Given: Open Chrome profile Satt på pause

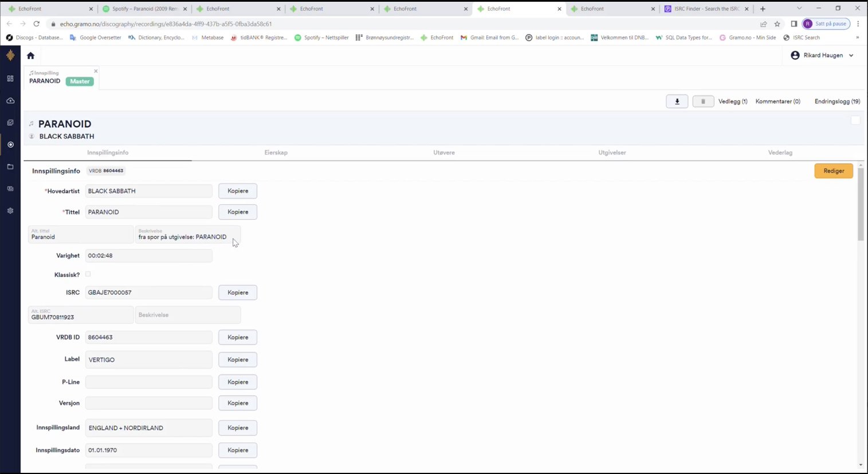Looking at the screenshot, I should click(x=826, y=24).
